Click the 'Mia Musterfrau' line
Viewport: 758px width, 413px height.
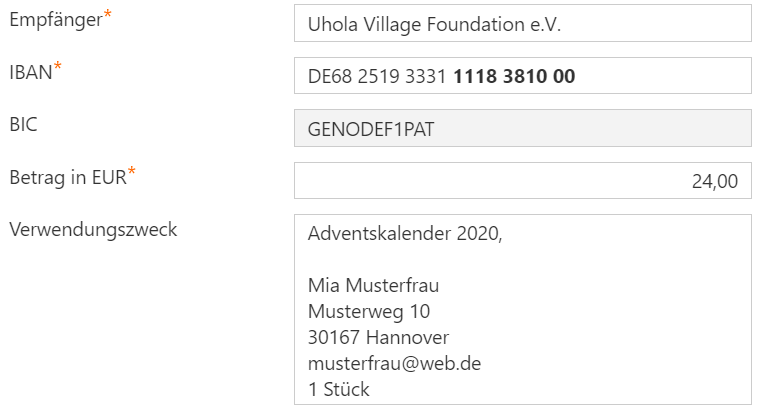373,285
